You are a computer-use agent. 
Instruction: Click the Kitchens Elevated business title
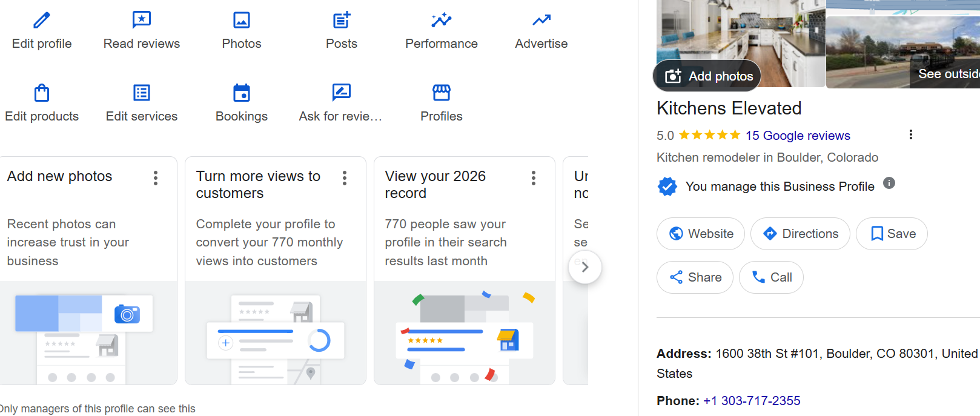coord(729,108)
